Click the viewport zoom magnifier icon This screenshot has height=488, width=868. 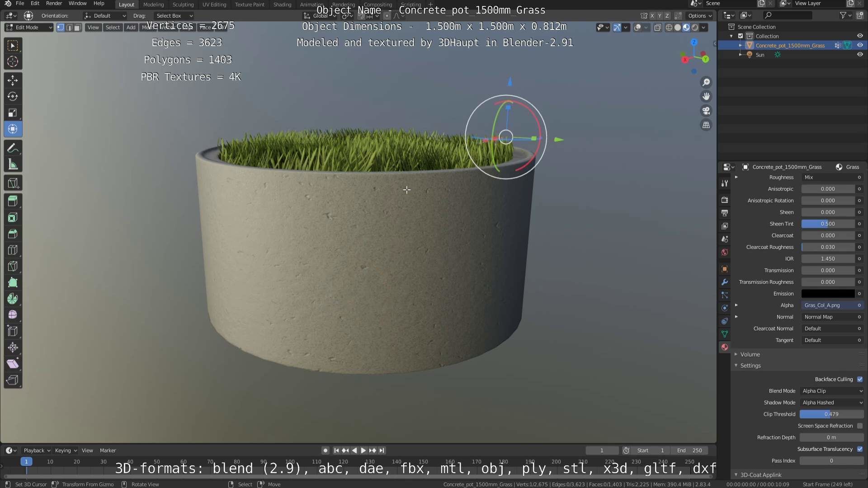(x=706, y=82)
